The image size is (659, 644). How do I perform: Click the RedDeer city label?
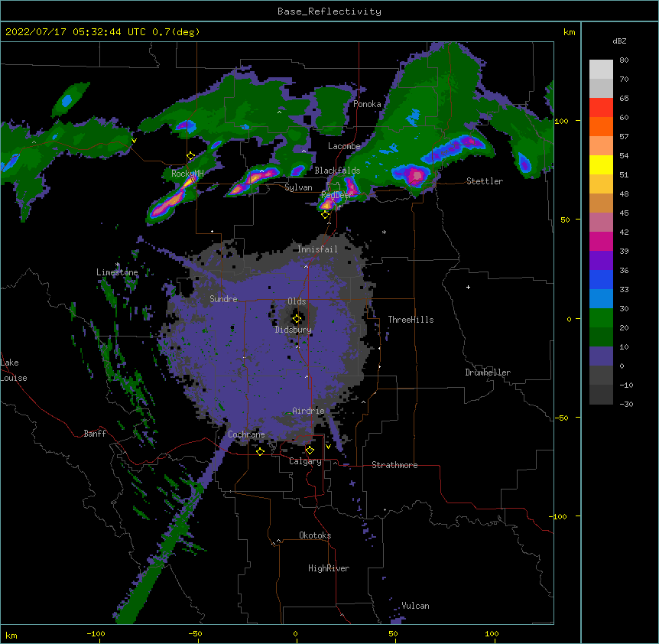pos(336,195)
